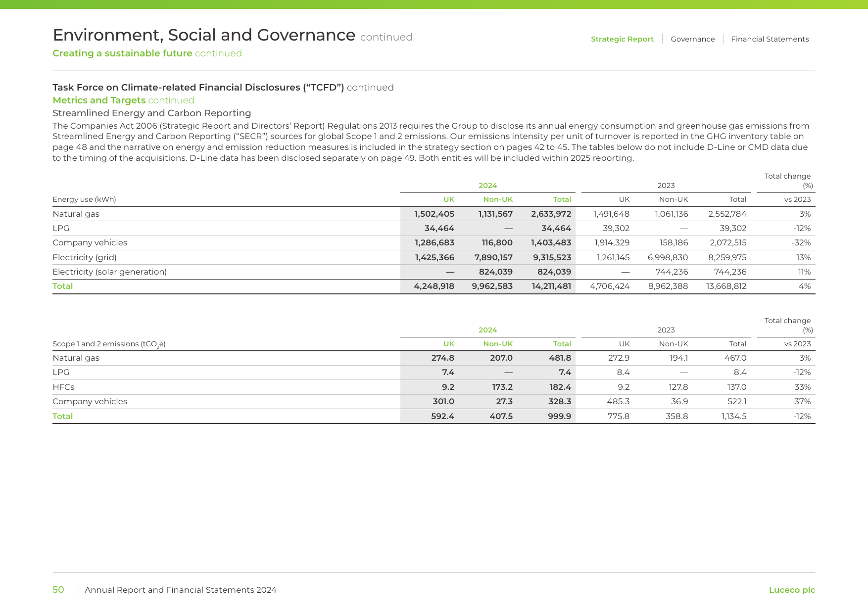The width and height of the screenshot is (868, 614).
Task: Click the -32% change for company vehicles
Action: pyautogui.click(x=801, y=242)
